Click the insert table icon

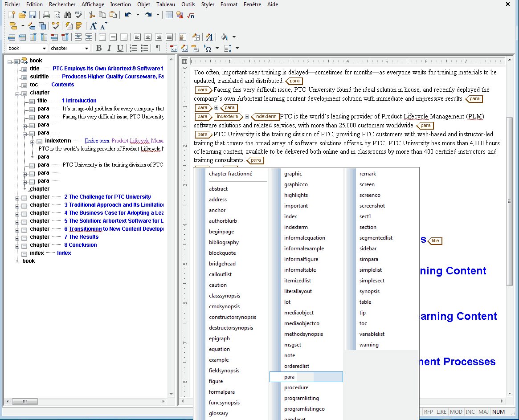[169, 15]
